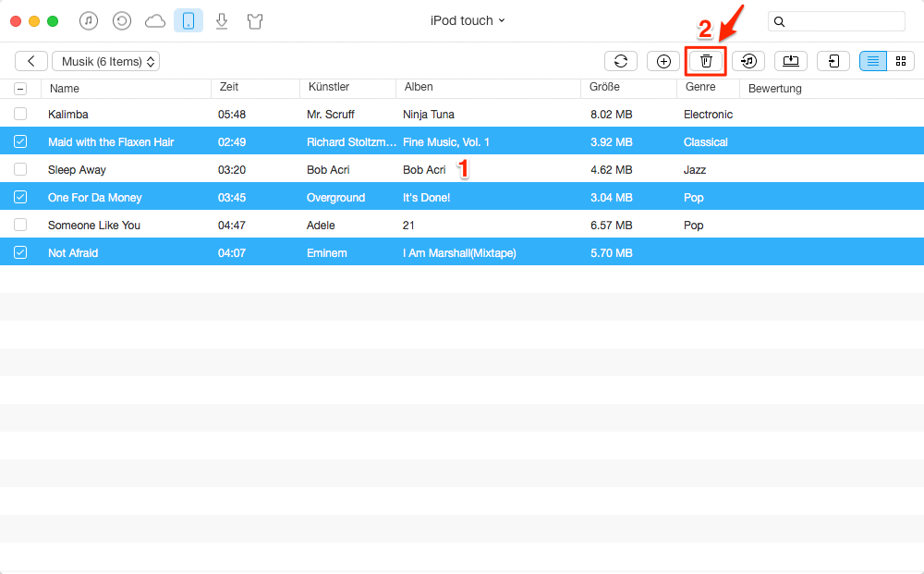Toggle the select-all checkbox in header

pyautogui.click(x=20, y=89)
